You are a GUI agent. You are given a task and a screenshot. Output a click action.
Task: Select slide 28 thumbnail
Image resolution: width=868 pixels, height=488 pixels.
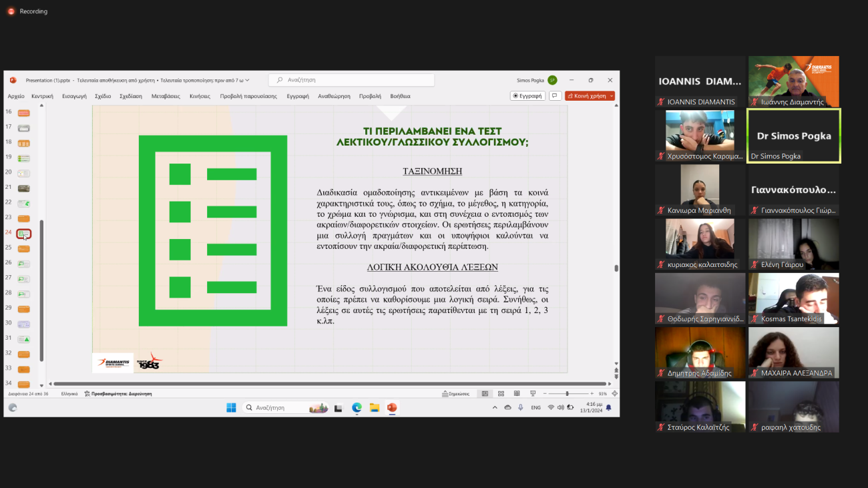[23, 294]
